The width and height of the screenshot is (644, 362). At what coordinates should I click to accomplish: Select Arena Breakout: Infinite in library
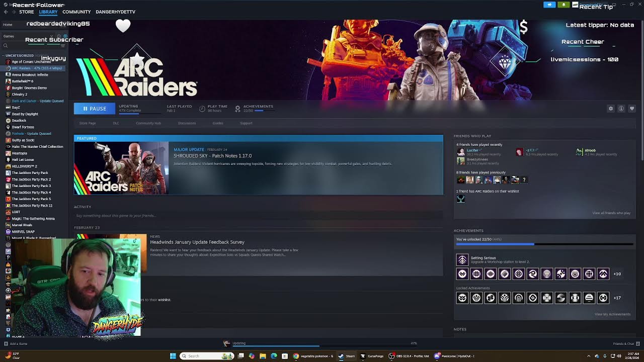click(x=30, y=74)
